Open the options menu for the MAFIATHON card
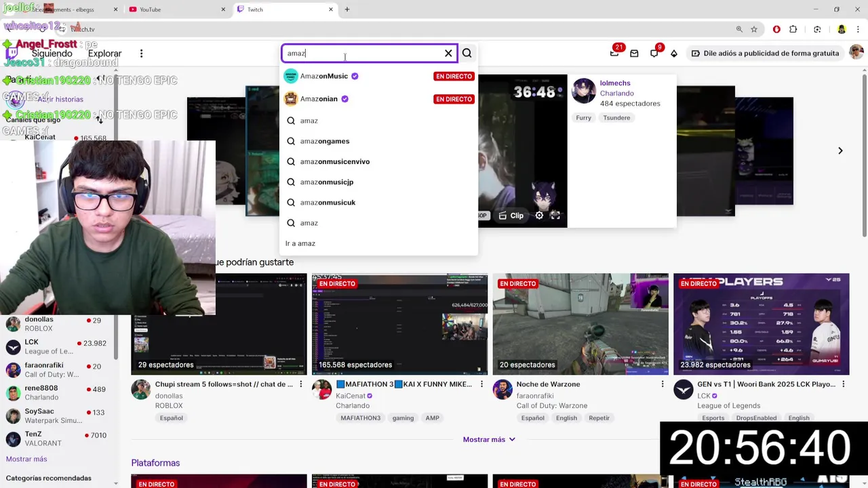This screenshot has width=868, height=488. (x=481, y=384)
